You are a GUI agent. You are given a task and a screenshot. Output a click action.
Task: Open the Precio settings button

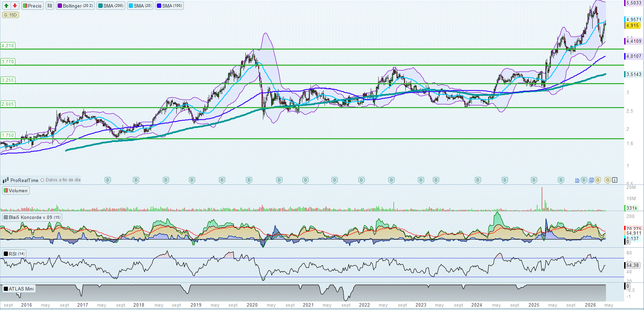[x=33, y=6]
